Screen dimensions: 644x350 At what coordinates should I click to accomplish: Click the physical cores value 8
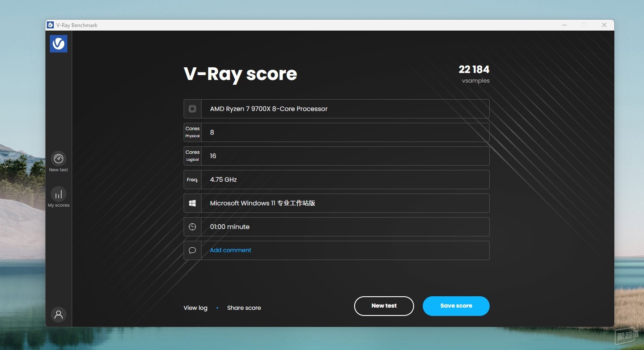click(x=212, y=132)
